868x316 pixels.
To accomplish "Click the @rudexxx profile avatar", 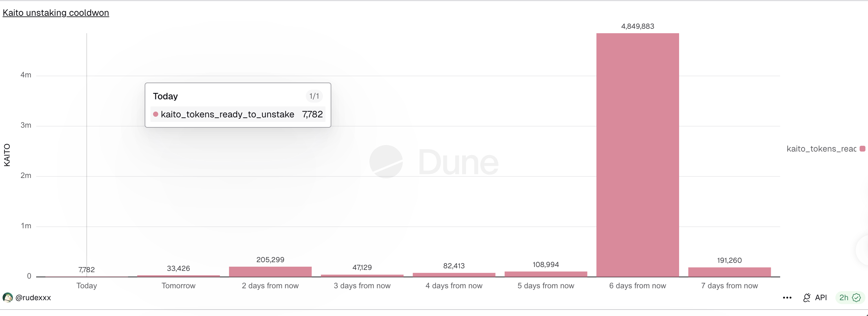I will coord(7,298).
